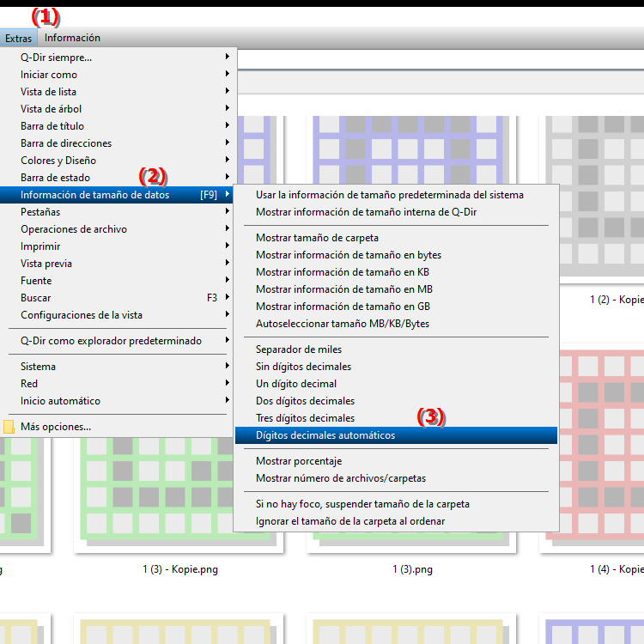The height and width of the screenshot is (644, 644).
Task: Open Barra de estado submenu
Action: point(118,178)
